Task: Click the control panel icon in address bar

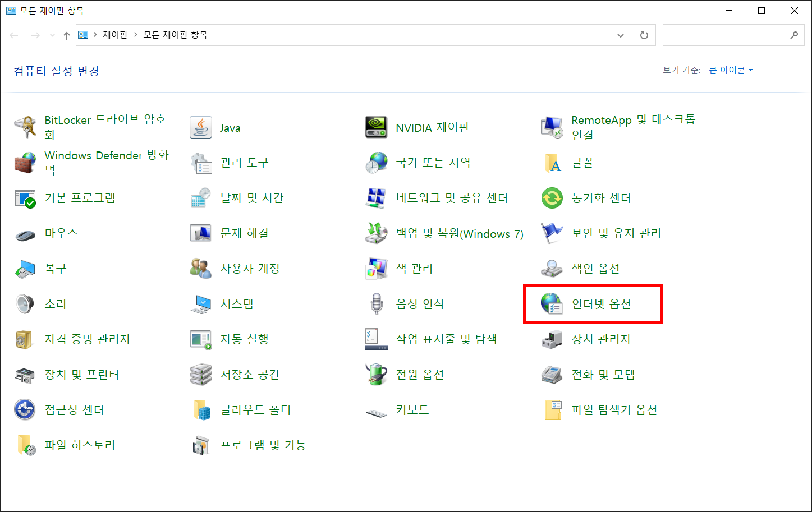Action: (83, 35)
